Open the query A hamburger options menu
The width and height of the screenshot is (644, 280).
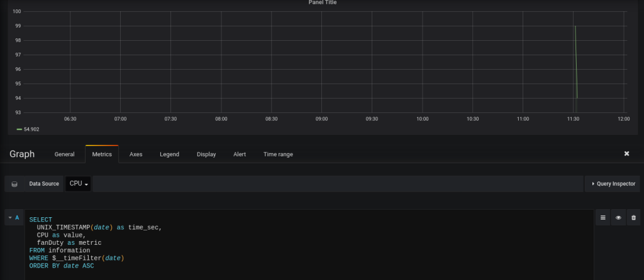[x=602, y=218]
